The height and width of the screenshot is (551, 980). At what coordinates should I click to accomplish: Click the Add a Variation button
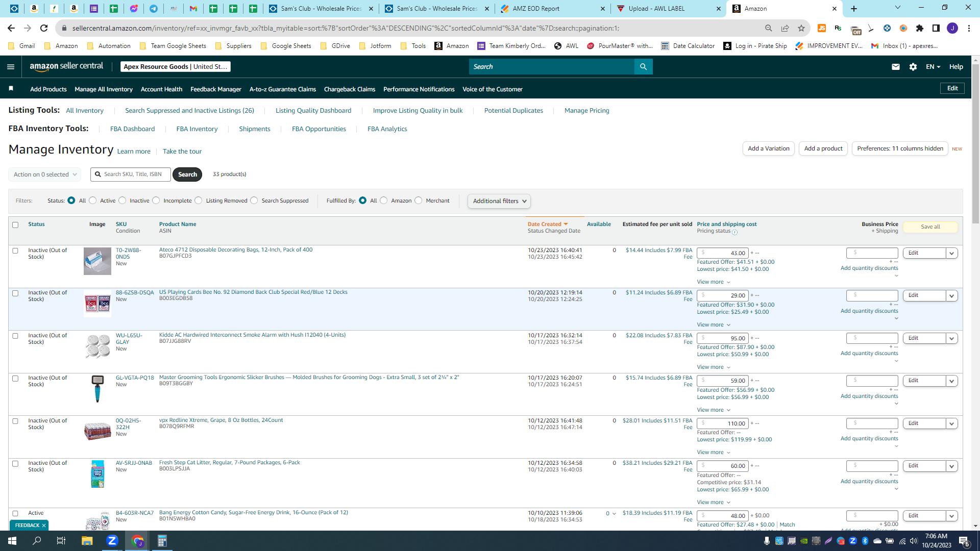coord(769,148)
